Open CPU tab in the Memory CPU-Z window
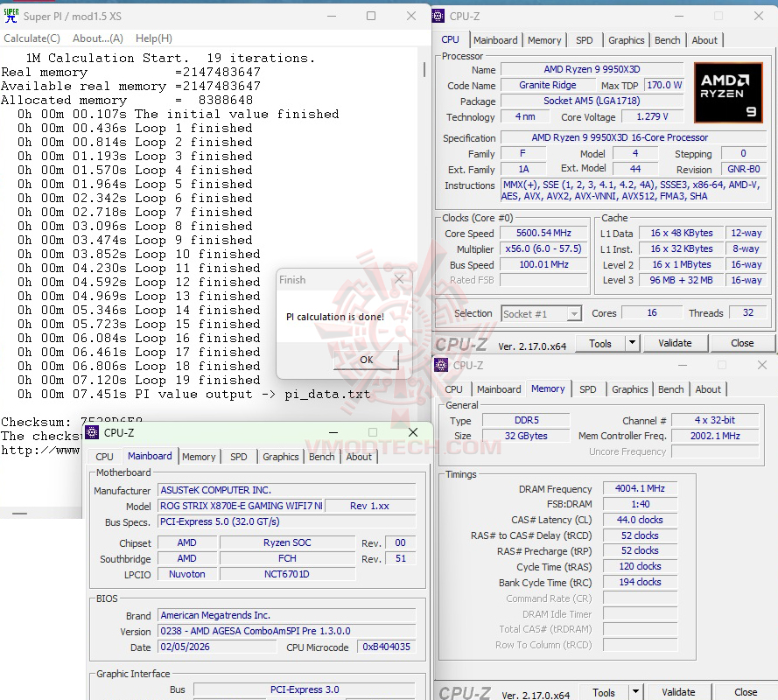The width and height of the screenshot is (778, 700). (453, 389)
